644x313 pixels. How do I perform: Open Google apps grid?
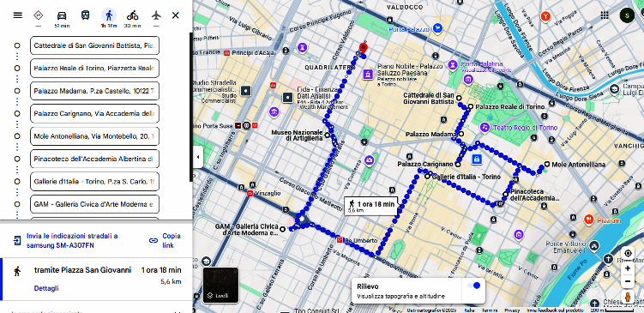click(605, 15)
